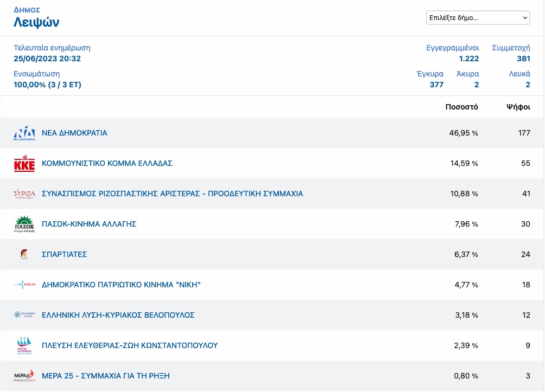Click the valid votes value '377'

(436, 85)
